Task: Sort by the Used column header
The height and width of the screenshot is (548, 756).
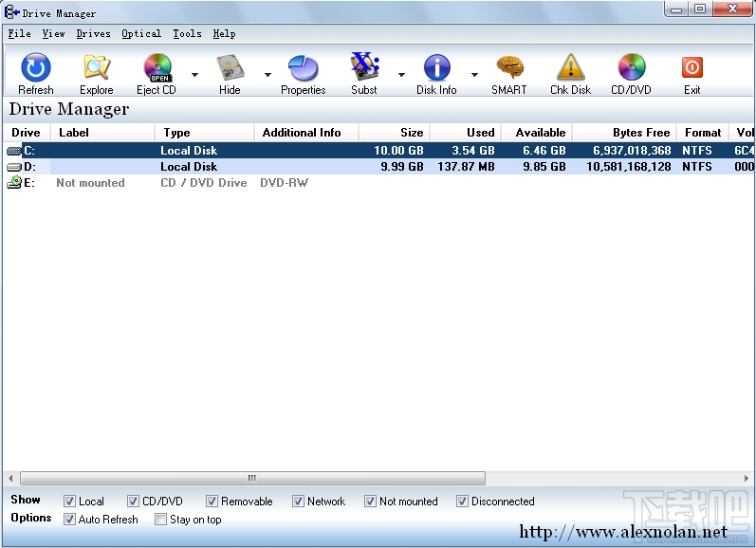Action: (466, 133)
